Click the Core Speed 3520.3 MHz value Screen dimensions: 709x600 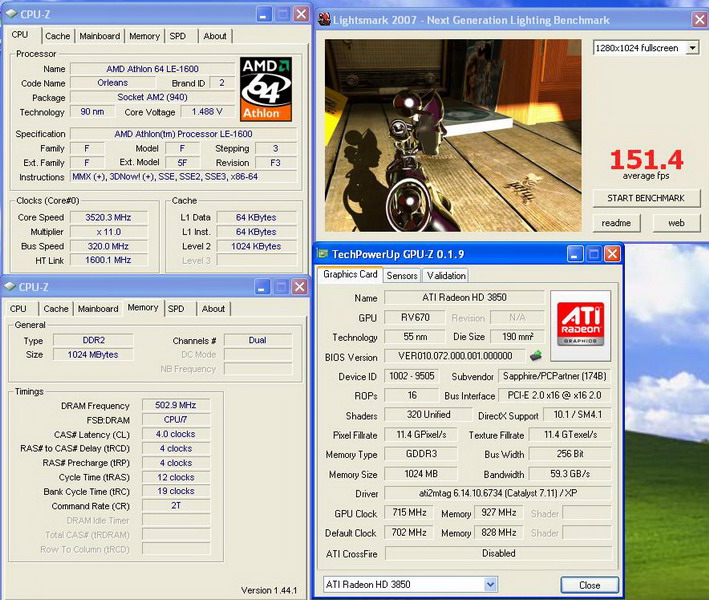click(109, 217)
